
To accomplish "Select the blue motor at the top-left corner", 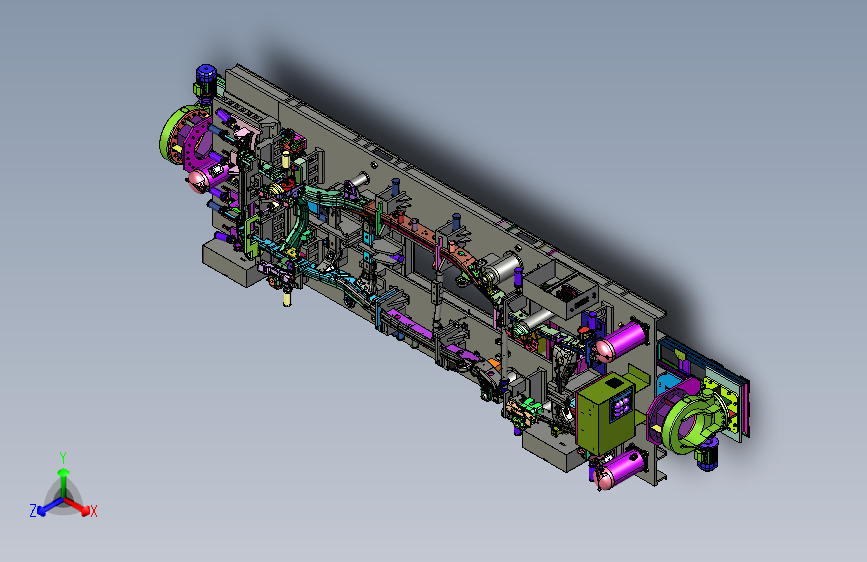I will pos(205,81).
